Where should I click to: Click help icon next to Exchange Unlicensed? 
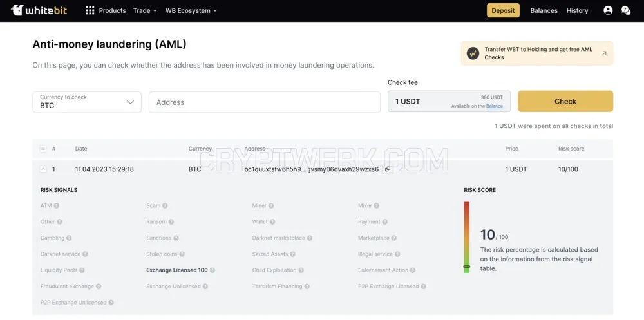[205, 287]
